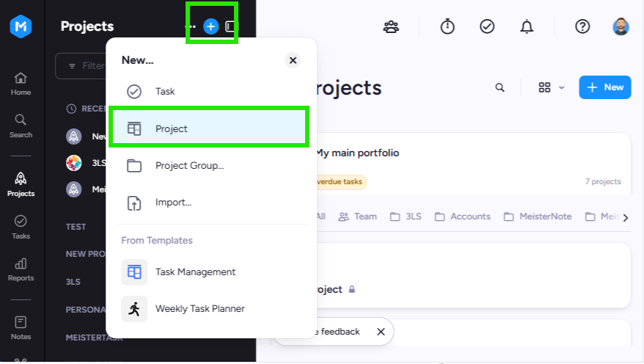Toggle the sidebar panel collapse icon
The width and height of the screenshot is (644, 364).
tap(231, 26)
